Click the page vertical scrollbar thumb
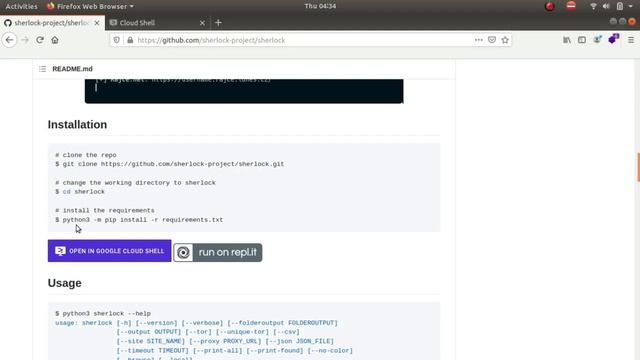Screen dimensions: 640x360 638,167
